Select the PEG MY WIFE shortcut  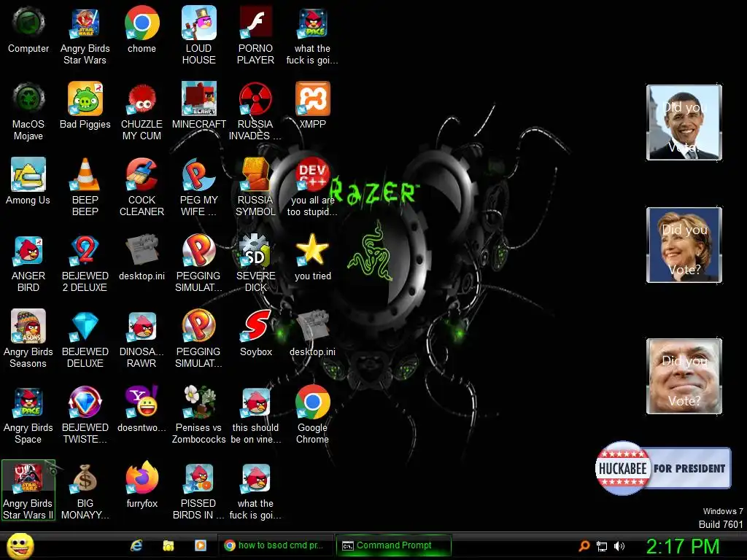tap(198, 187)
